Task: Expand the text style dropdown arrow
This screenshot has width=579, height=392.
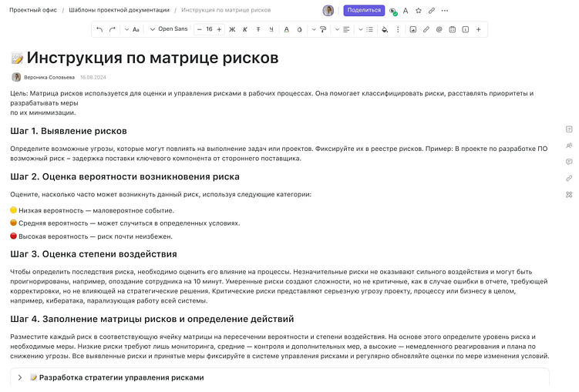Action: [x=126, y=29]
